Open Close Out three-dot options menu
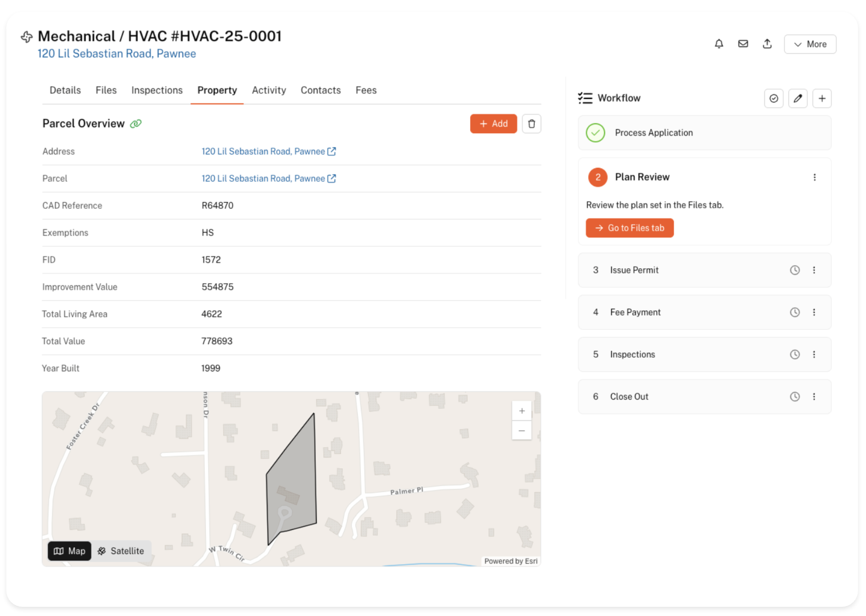This screenshot has width=866, height=616. coord(814,397)
